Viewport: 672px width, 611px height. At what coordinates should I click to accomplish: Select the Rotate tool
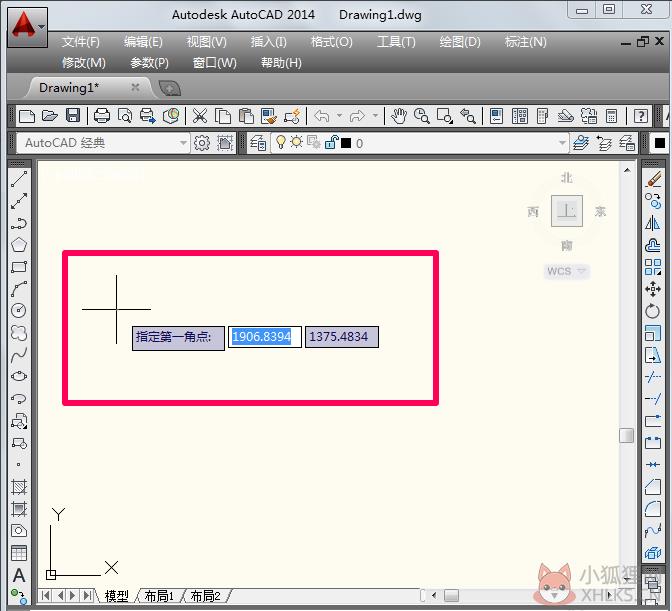pyautogui.click(x=653, y=311)
